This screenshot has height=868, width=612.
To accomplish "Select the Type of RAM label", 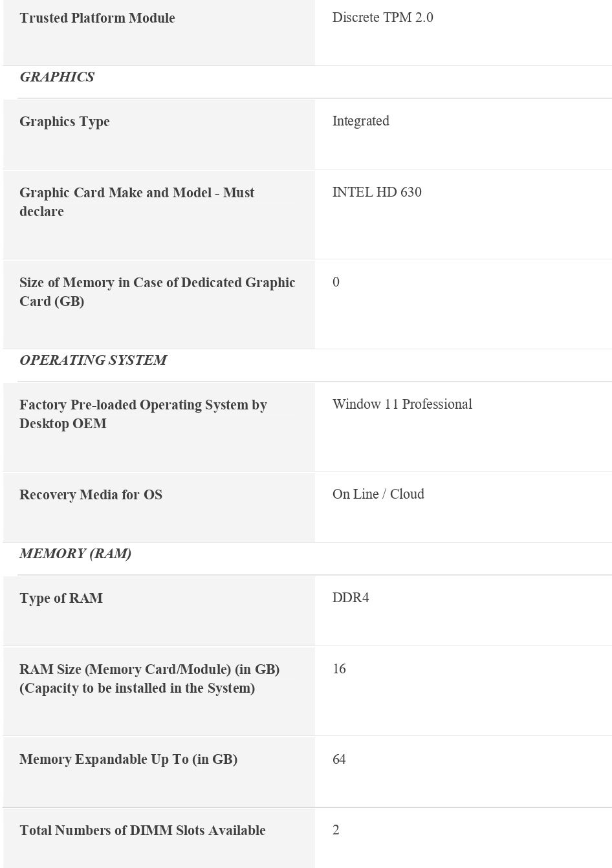I will click(x=61, y=598).
